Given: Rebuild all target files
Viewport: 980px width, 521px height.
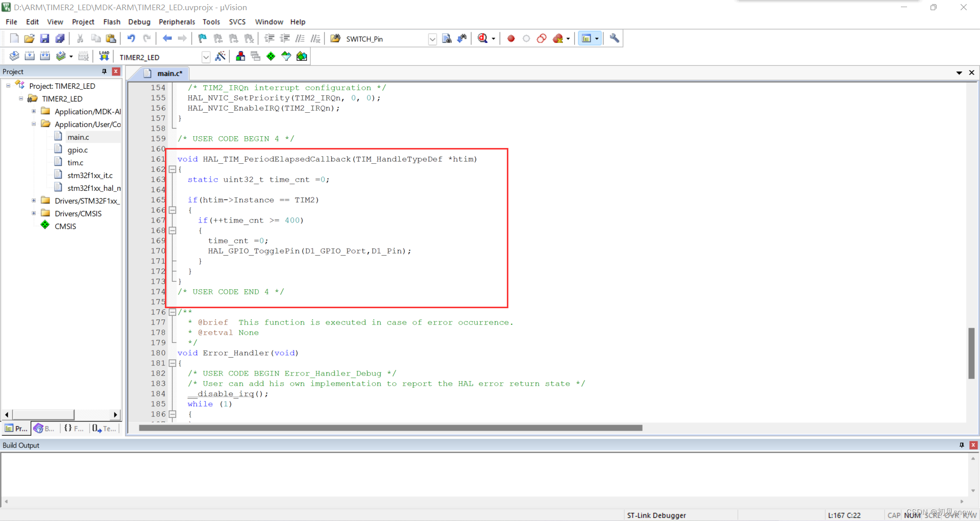Looking at the screenshot, I should [x=45, y=56].
